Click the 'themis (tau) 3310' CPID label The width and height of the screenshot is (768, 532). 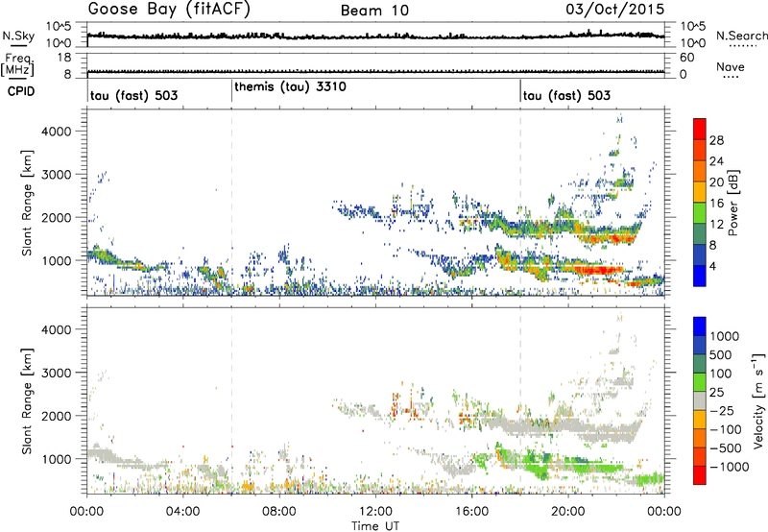[x=291, y=86]
